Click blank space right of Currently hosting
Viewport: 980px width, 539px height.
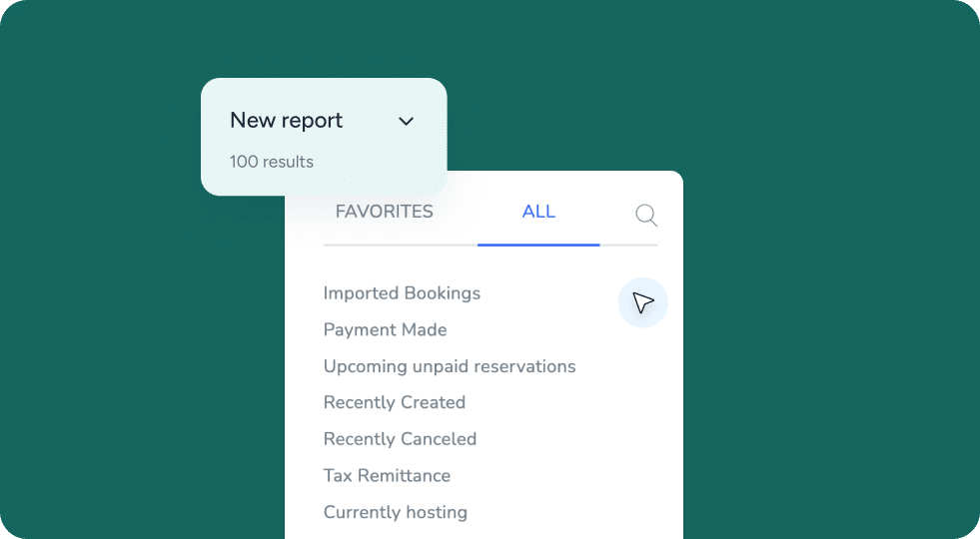579,513
